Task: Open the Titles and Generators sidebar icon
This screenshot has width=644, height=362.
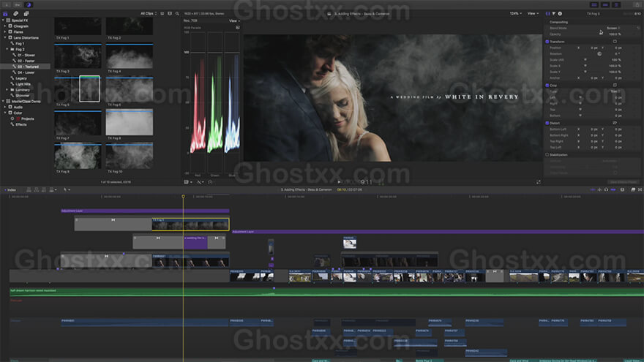Action: pos(26,14)
